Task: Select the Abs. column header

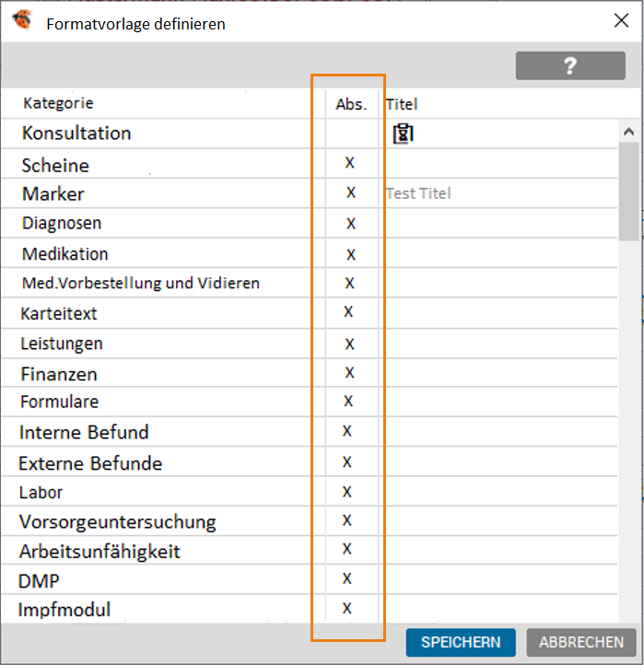Action: tap(351, 104)
